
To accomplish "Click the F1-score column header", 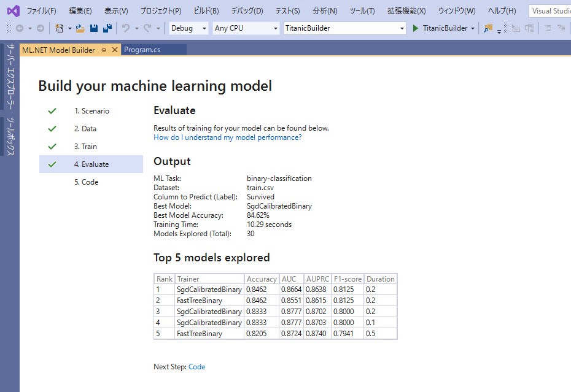I will tap(348, 279).
